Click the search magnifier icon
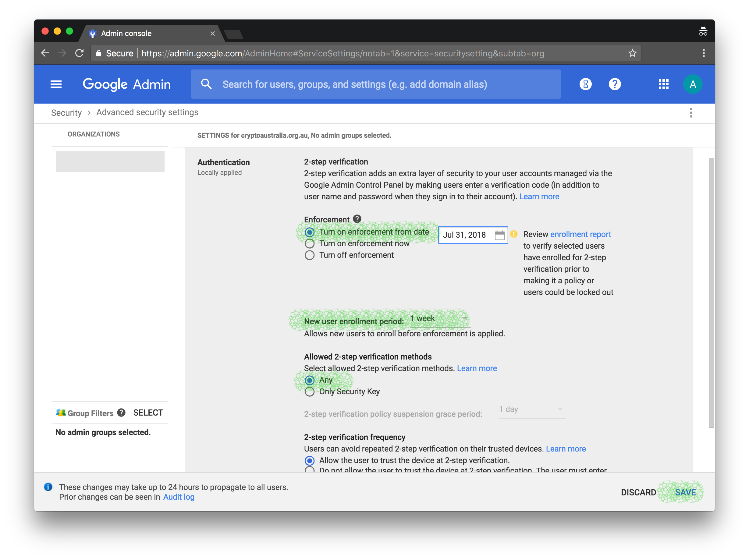749x560 pixels. pyautogui.click(x=206, y=84)
